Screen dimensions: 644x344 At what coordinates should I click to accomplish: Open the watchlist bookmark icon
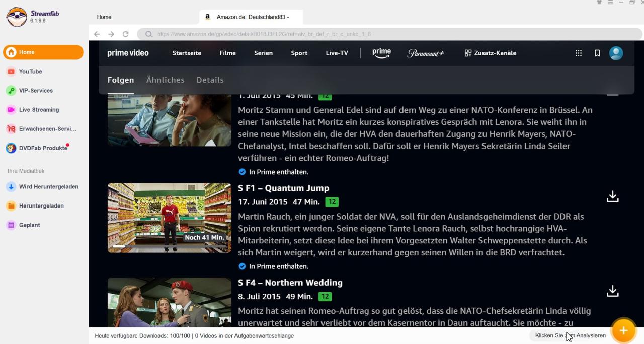(597, 53)
